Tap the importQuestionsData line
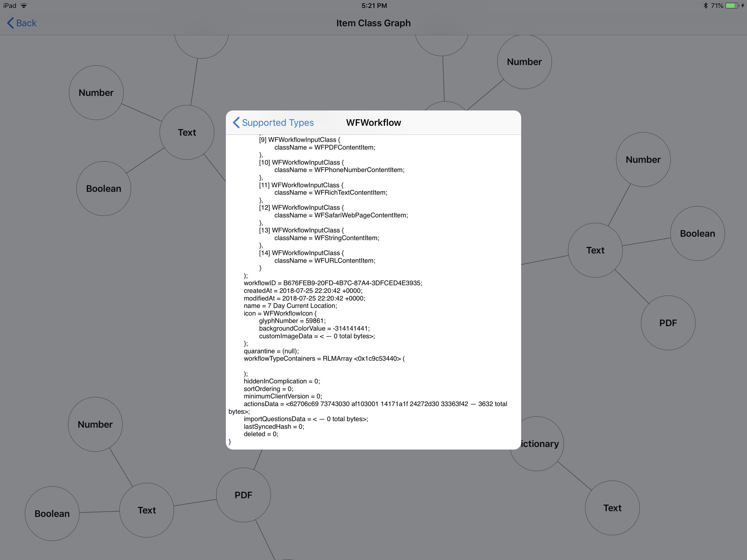This screenshot has width=747, height=560. coord(306,419)
